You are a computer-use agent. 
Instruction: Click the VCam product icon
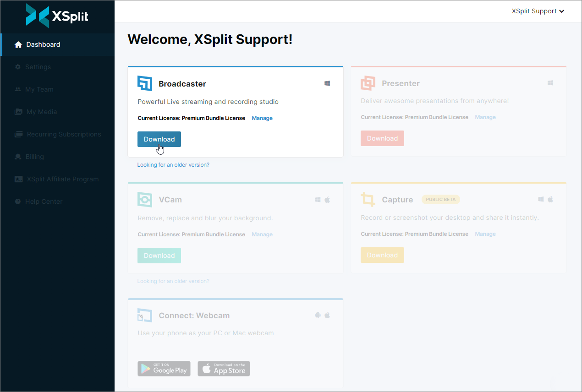tap(145, 200)
